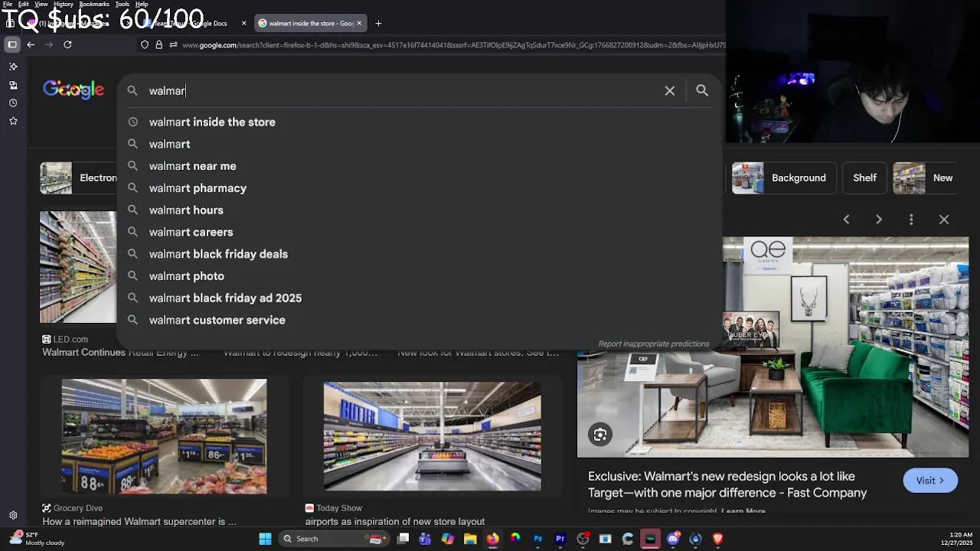Toggle the Firefox sidebar button
This screenshot has height=551, width=980.
tap(12, 44)
